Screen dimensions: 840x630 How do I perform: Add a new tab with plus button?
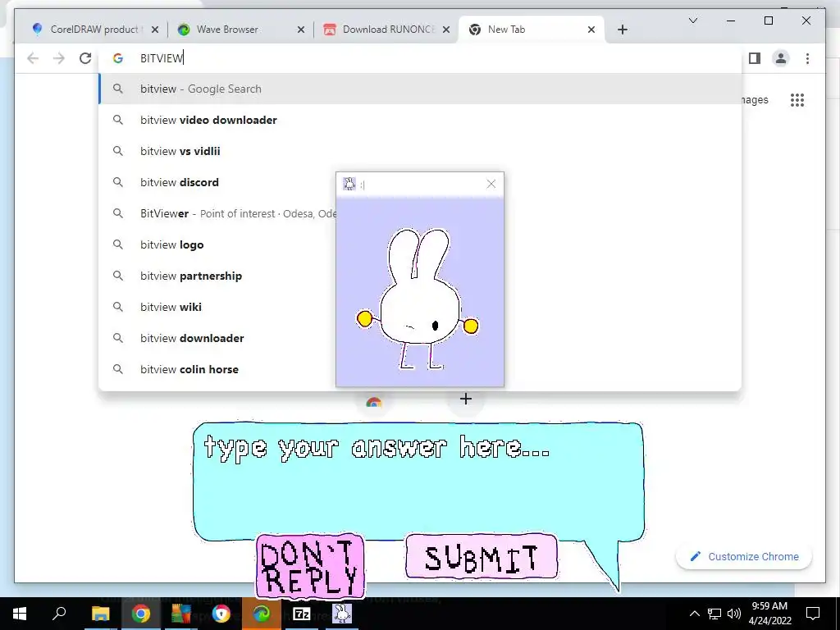(x=622, y=30)
